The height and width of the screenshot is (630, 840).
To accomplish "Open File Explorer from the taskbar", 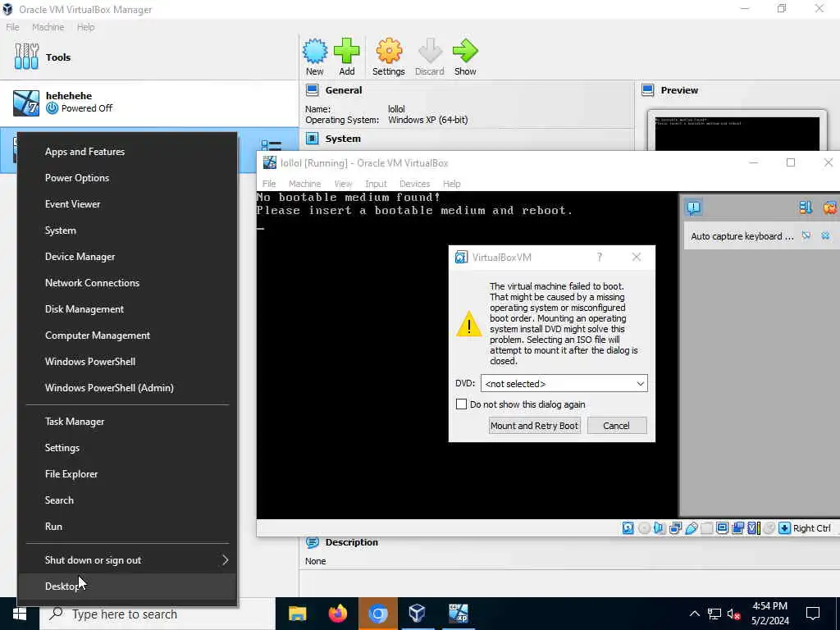I will (x=297, y=614).
